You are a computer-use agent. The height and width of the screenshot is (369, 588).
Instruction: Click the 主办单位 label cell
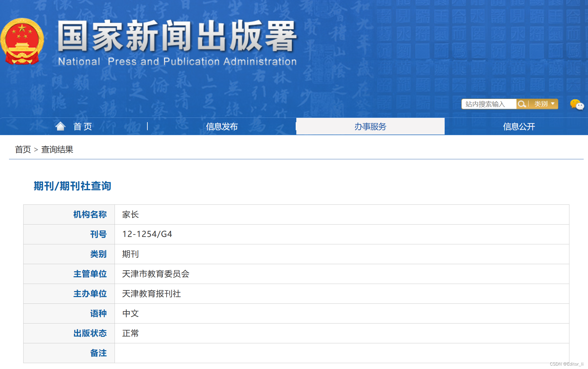click(69, 294)
